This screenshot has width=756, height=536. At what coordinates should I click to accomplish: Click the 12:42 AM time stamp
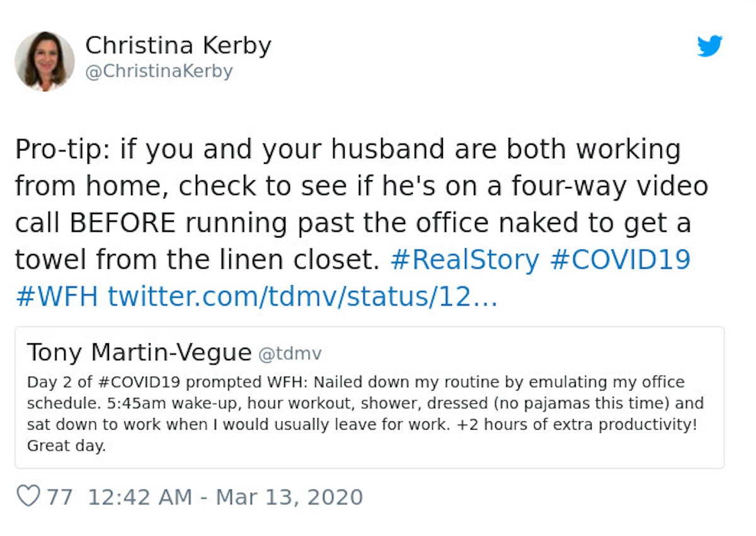(x=139, y=497)
